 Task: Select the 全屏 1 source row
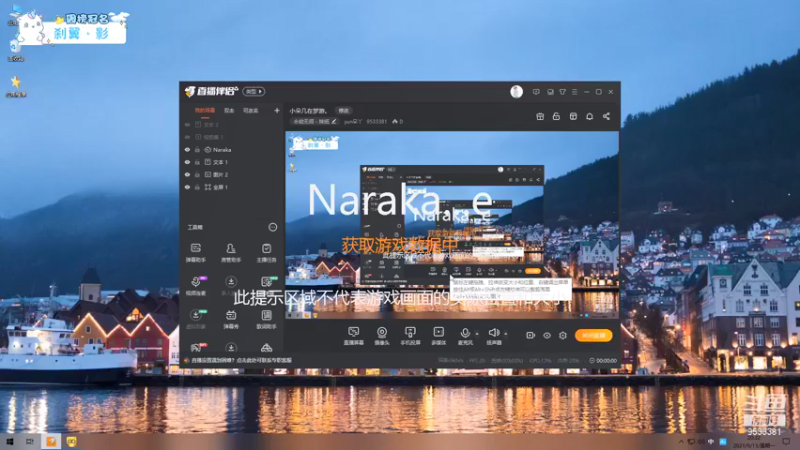coord(232,187)
